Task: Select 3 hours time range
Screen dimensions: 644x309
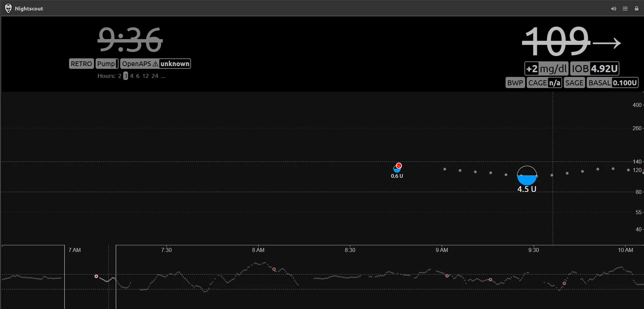Action: [x=125, y=76]
